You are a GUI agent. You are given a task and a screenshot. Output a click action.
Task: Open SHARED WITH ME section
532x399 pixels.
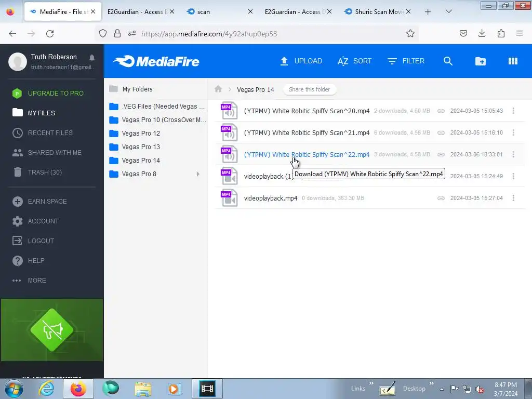47,153
